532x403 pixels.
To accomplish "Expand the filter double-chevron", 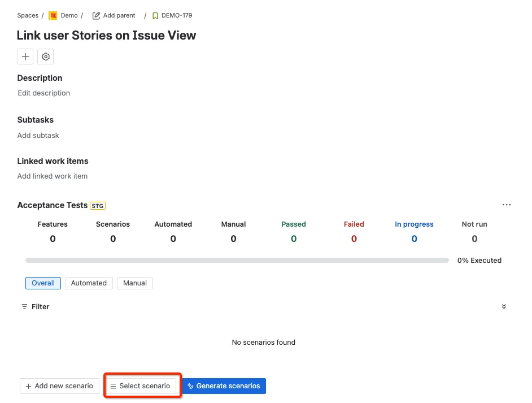I will (504, 306).
